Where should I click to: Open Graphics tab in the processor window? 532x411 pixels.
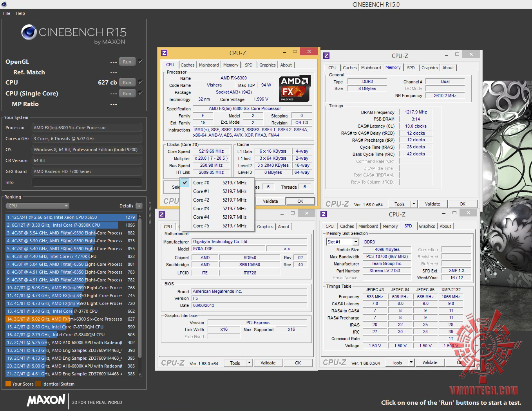pos(268,65)
